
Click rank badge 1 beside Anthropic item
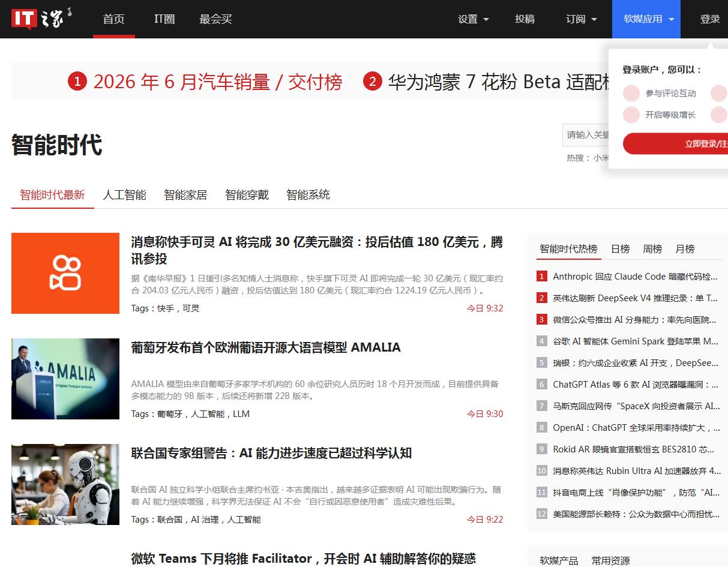tap(542, 277)
